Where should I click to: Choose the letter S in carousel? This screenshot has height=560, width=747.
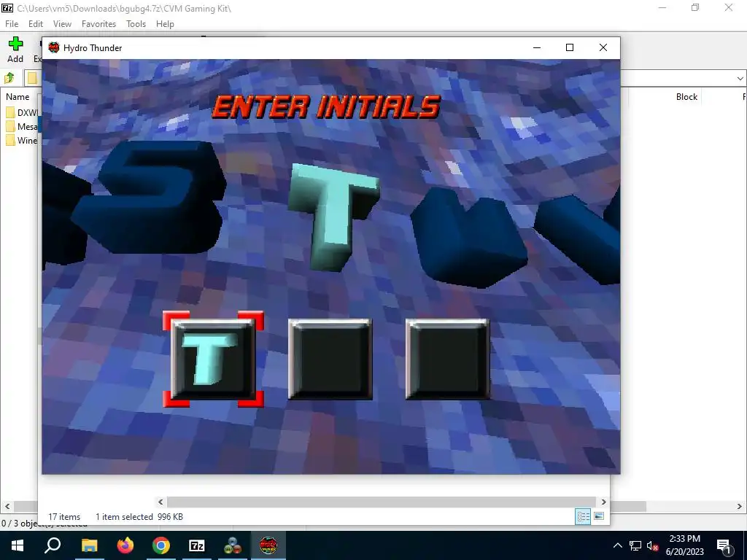tap(149, 196)
